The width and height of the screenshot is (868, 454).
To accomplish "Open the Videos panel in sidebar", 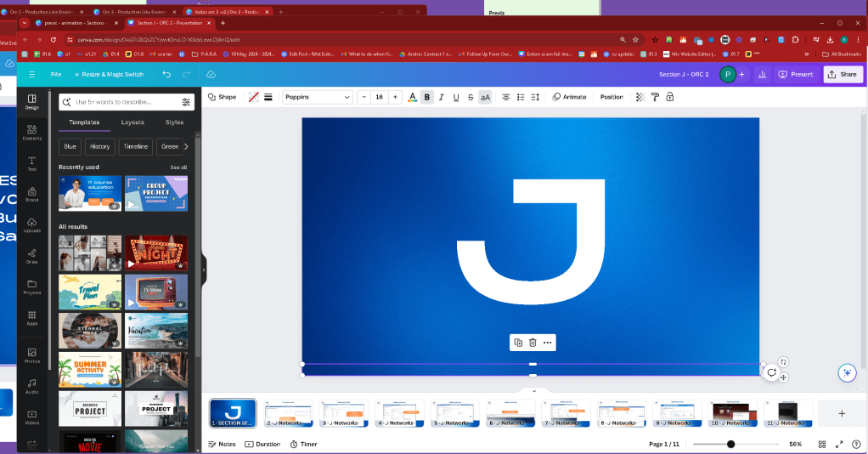I will (32, 417).
